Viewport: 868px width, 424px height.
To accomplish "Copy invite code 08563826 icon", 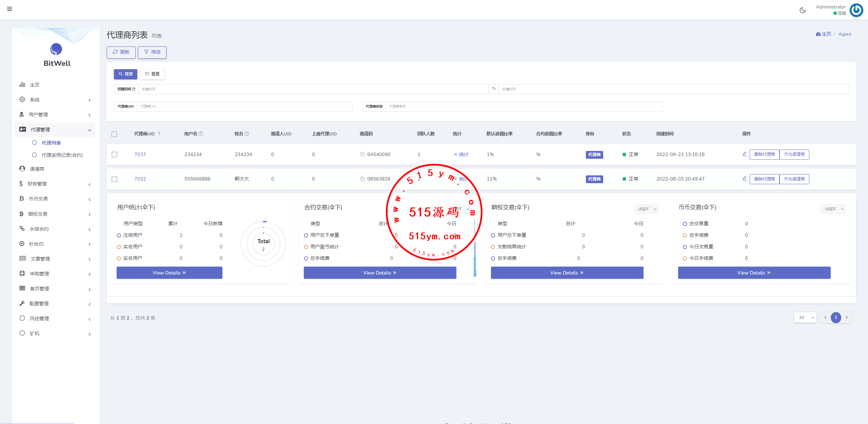I will point(362,179).
